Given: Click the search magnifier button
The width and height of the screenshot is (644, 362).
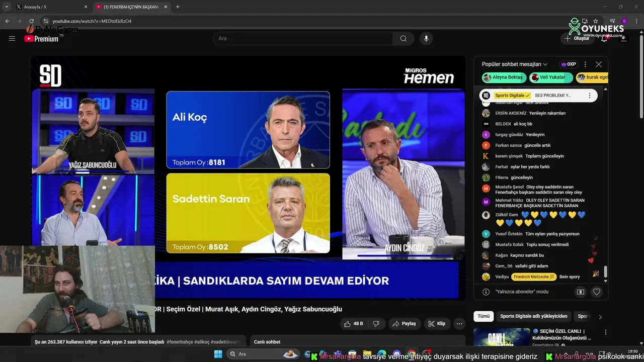Looking at the screenshot, I should 404,38.
